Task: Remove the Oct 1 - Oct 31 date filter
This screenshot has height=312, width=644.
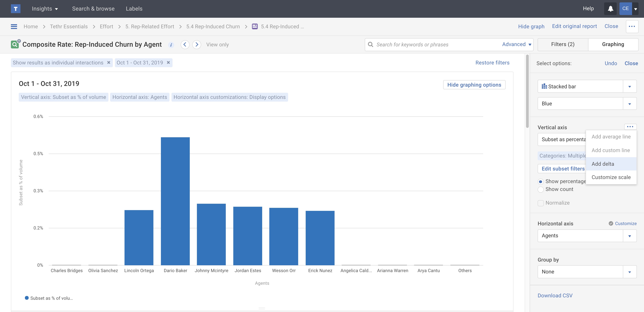Action: click(168, 63)
